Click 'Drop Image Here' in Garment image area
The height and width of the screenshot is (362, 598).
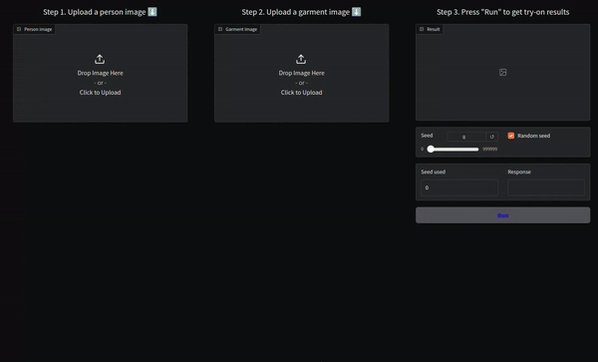coord(301,73)
